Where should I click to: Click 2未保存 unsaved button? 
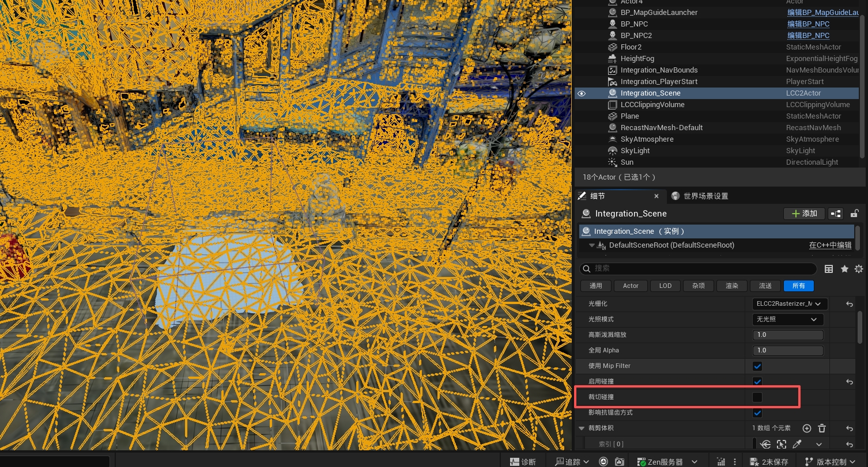pyautogui.click(x=769, y=462)
